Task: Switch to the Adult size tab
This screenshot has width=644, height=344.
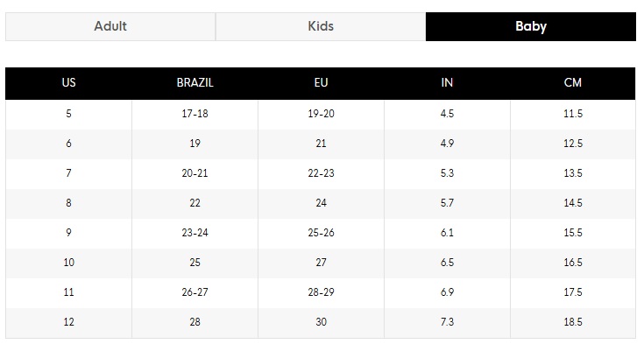Action: coord(110,26)
